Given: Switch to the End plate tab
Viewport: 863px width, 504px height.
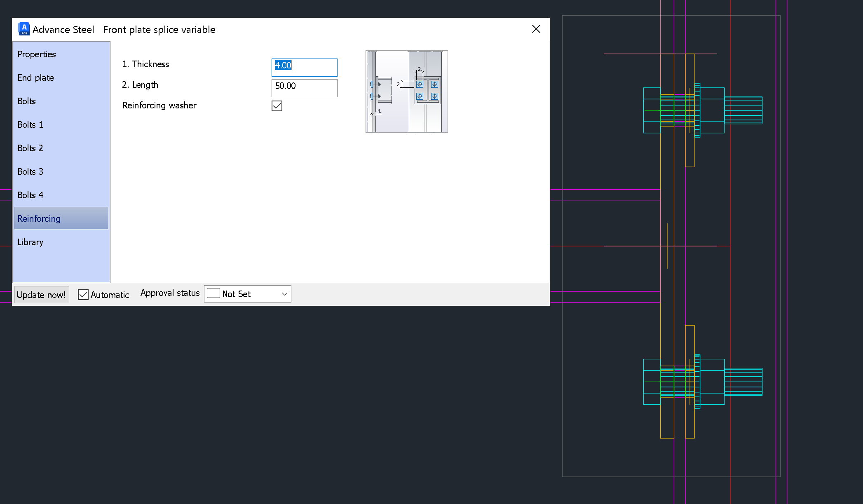Looking at the screenshot, I should click(x=36, y=77).
